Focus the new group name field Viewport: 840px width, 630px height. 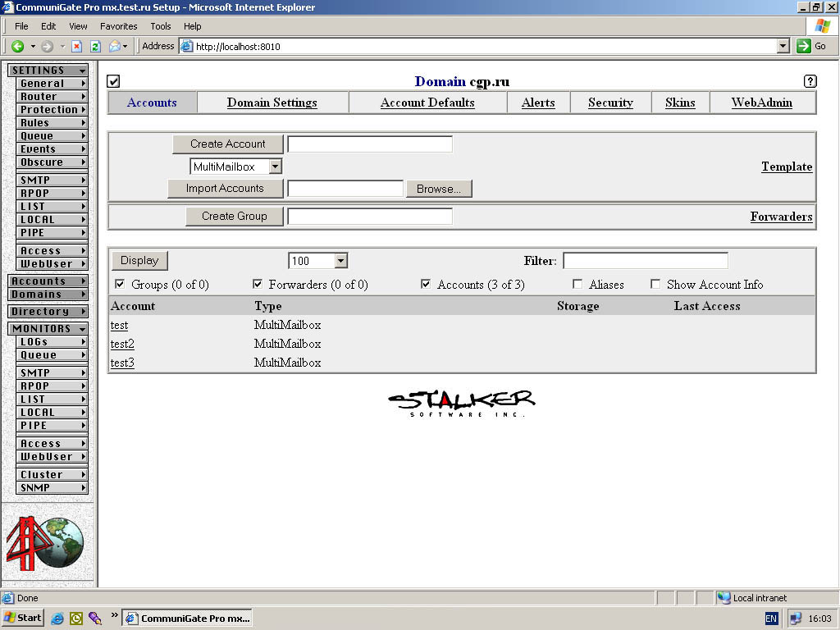click(x=370, y=217)
